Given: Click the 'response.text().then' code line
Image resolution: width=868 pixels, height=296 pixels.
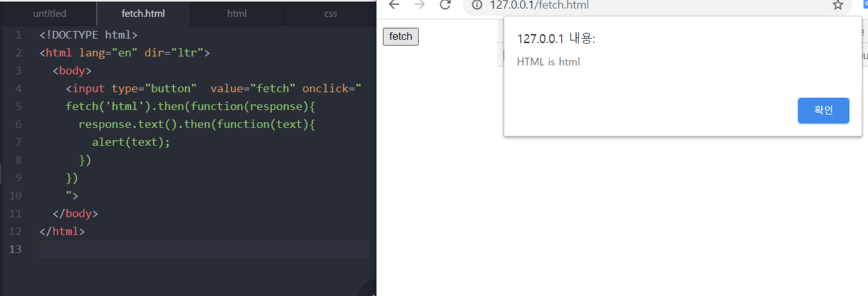Looking at the screenshot, I should pyautogui.click(x=197, y=124).
